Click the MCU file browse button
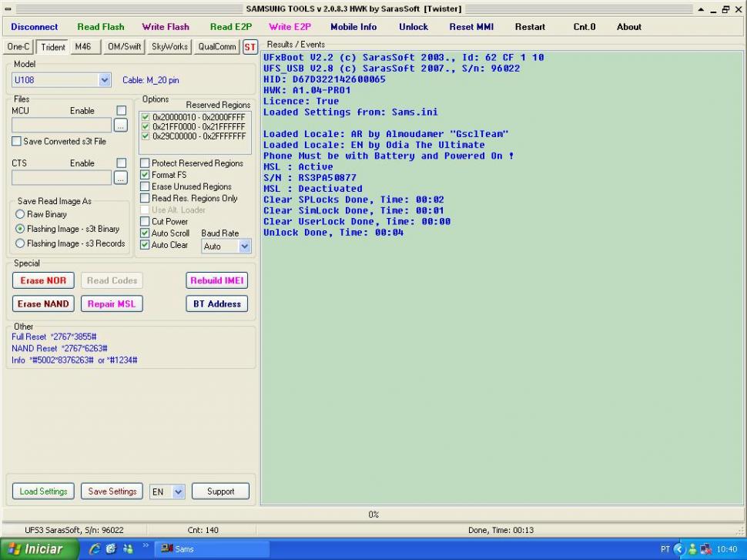The image size is (747, 560). pos(121,126)
